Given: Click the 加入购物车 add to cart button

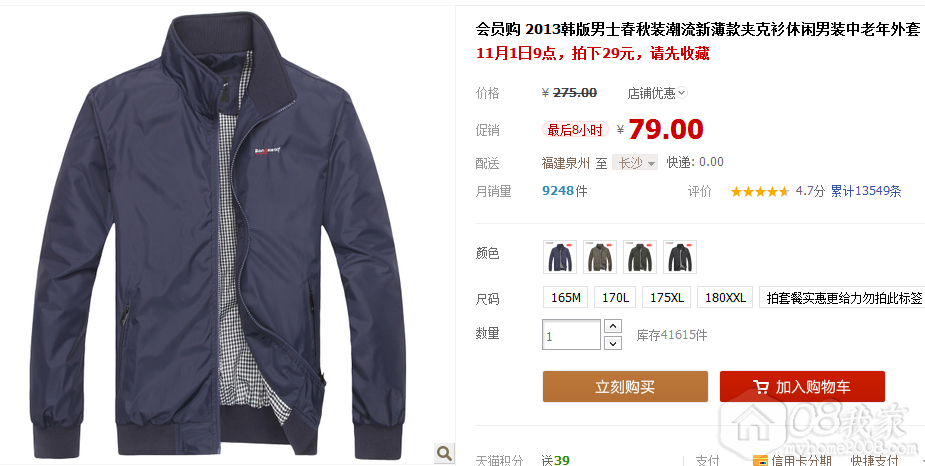Looking at the screenshot, I should [x=802, y=386].
